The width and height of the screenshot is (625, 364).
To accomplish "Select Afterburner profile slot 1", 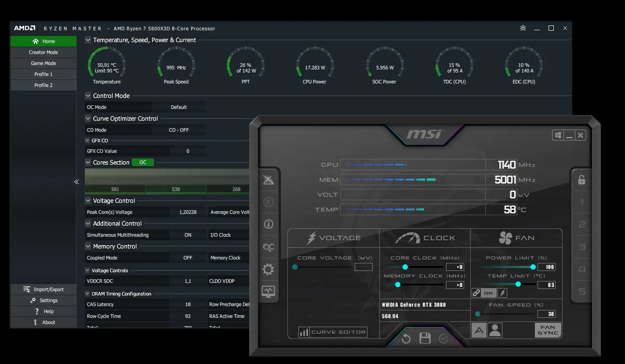I will pos(581,202).
